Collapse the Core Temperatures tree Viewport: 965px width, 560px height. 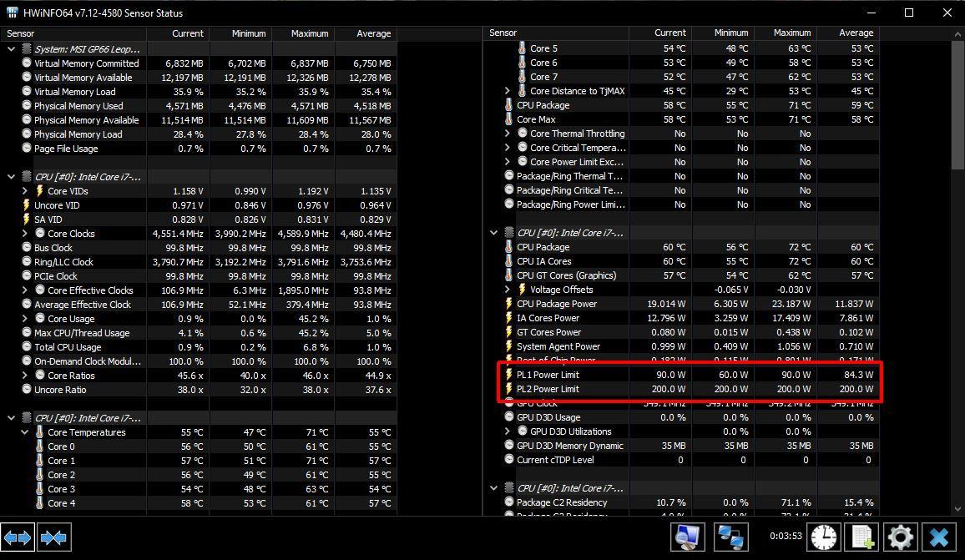pyautogui.click(x=24, y=432)
